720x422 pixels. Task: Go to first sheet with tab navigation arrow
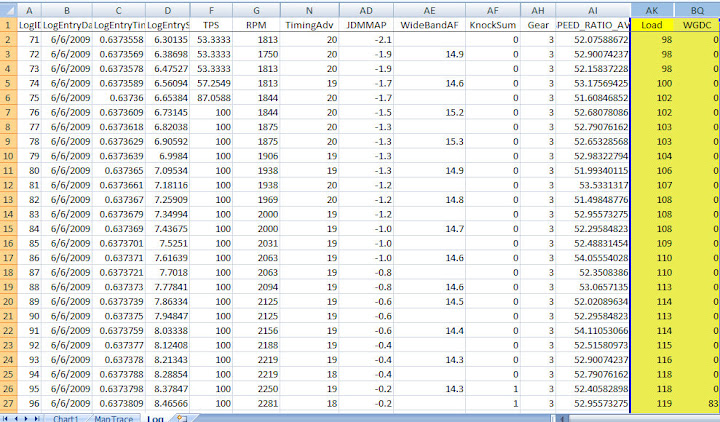click(x=6, y=418)
